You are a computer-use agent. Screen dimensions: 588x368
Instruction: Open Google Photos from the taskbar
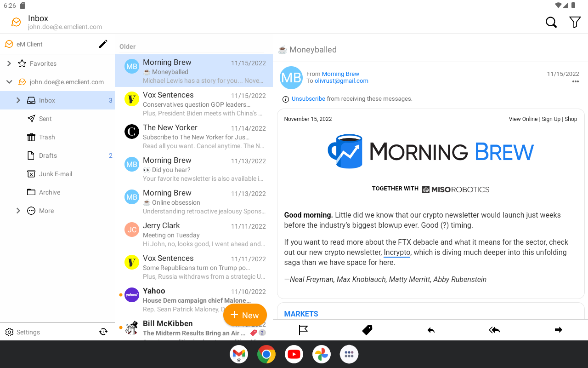coord(322,354)
